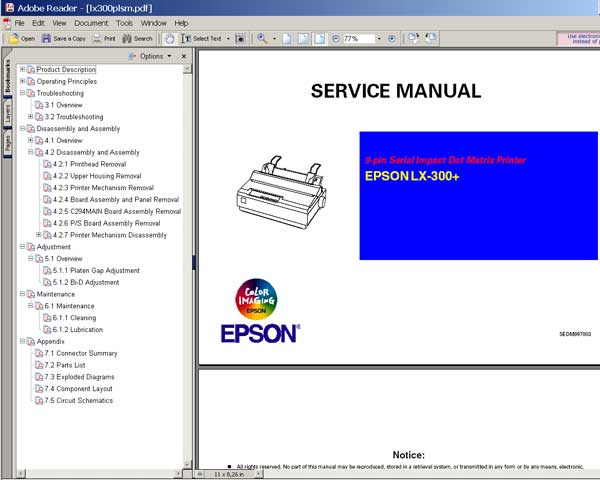Open the Document menu
This screenshot has height=480, width=600.
pyautogui.click(x=91, y=23)
